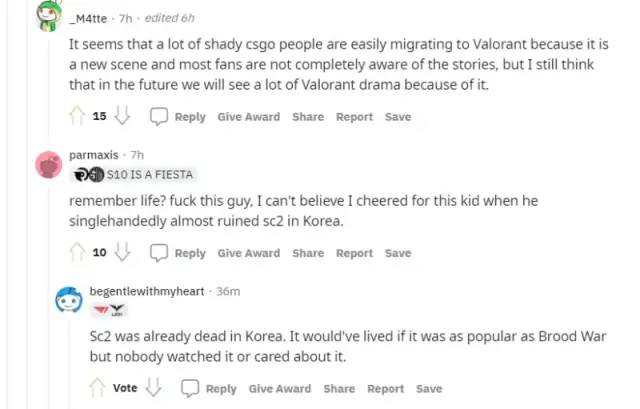Open begentlewithmyheart username link
This screenshot has height=409, width=640.
[147, 291]
